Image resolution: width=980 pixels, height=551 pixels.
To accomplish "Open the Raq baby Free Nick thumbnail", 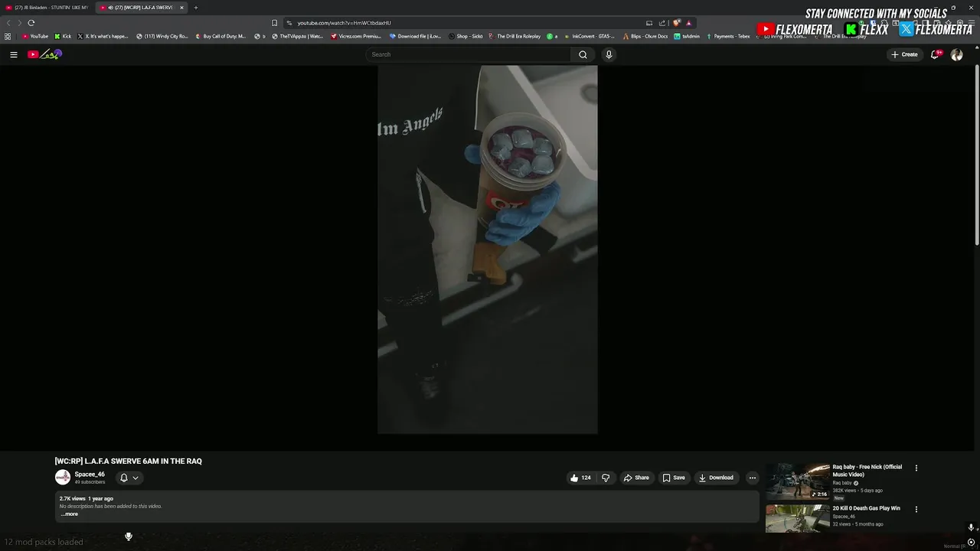I will (798, 481).
